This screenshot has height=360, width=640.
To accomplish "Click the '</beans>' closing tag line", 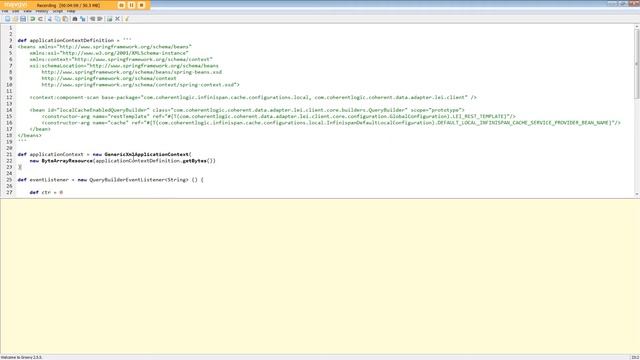I will click(29, 135).
